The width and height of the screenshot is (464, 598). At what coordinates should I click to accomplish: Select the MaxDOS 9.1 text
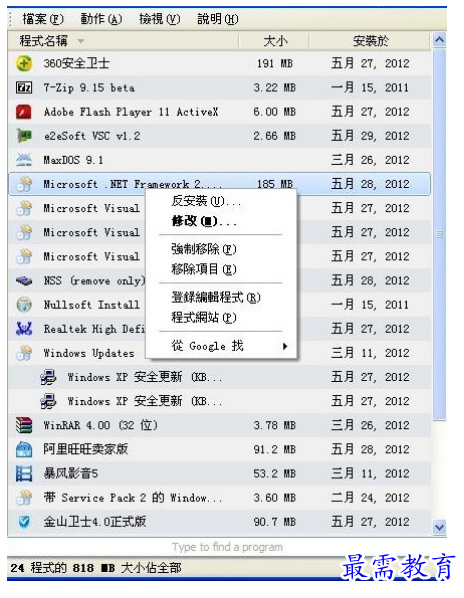(73, 160)
